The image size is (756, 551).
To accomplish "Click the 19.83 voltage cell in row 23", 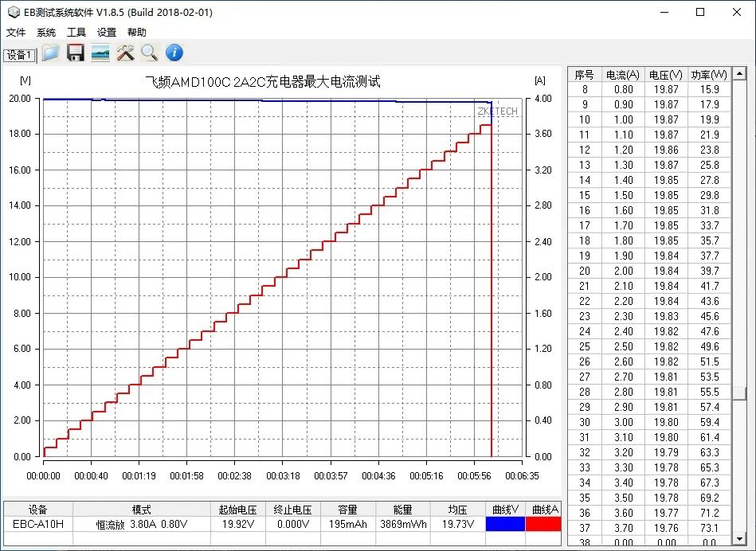I will click(666, 316).
